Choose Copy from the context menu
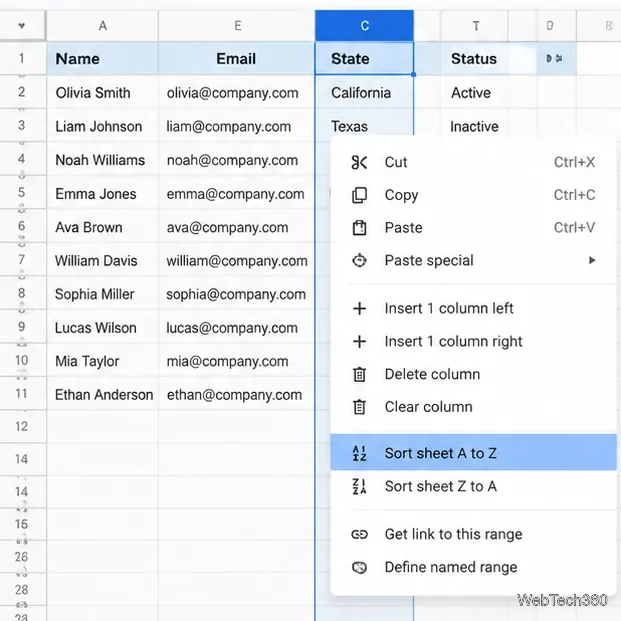This screenshot has width=621, height=621. [x=473, y=195]
